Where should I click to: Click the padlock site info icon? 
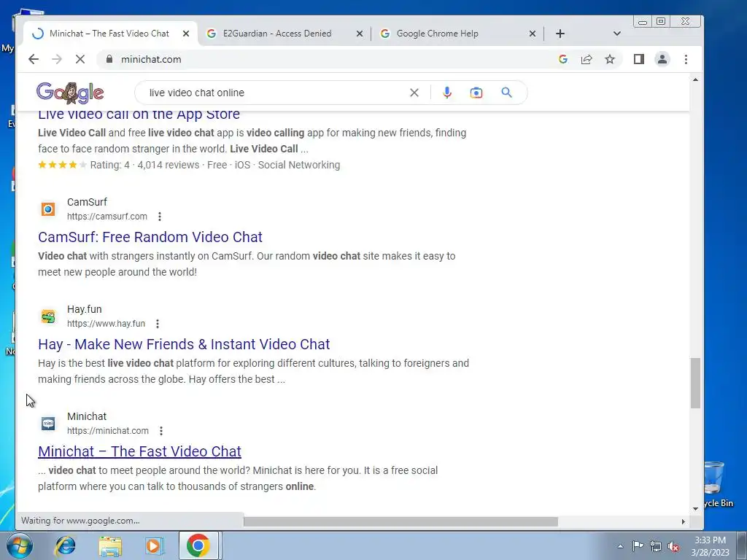pos(109,59)
